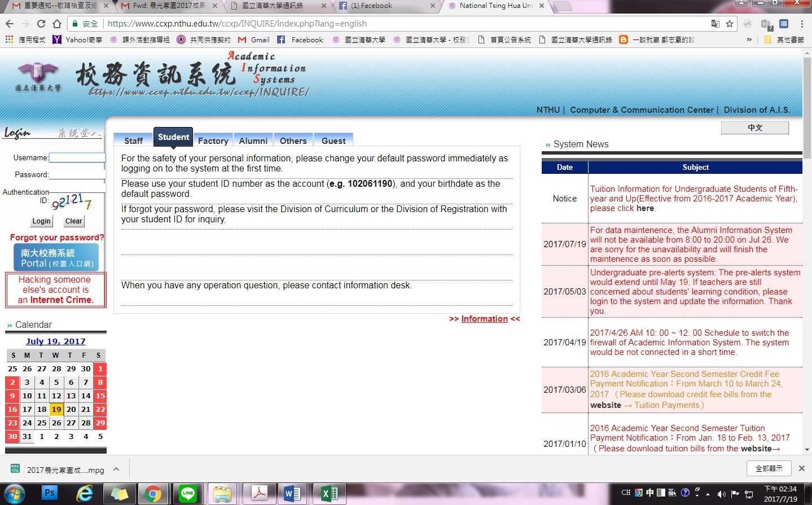Click the browser address bar URL
The height and width of the screenshot is (505, 812).
coord(237,24)
